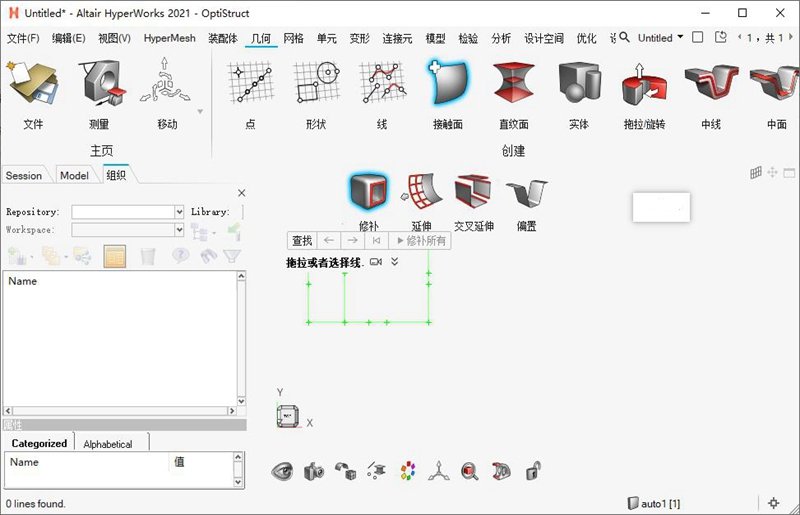800x515 pixels.
Task: Click the 查找 (Find) button
Action: (x=302, y=240)
